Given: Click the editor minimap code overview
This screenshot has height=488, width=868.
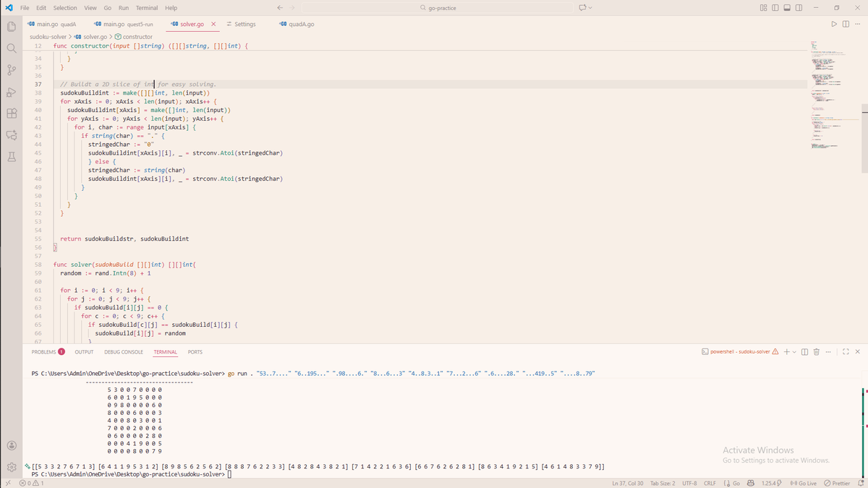Looking at the screenshot, I should point(833,94).
